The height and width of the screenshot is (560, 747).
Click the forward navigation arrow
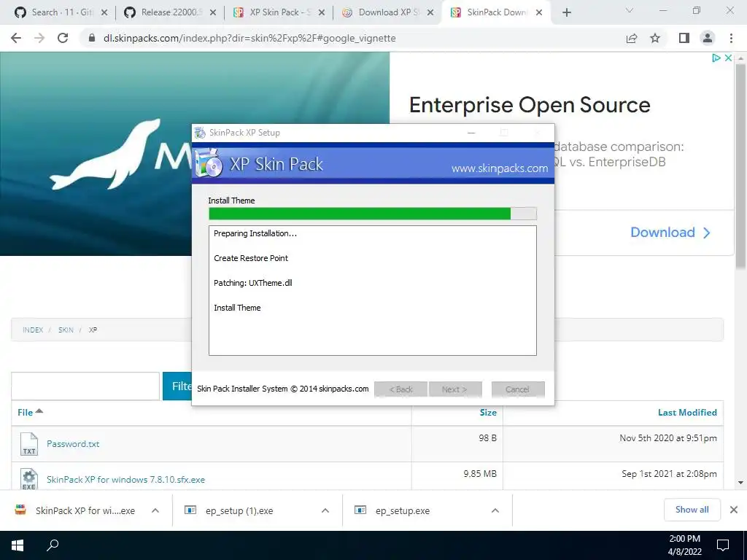tap(39, 38)
